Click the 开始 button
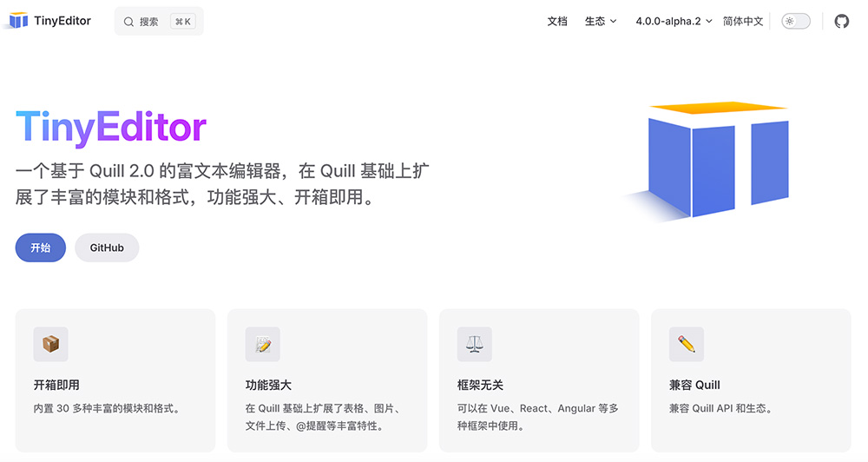Image resolution: width=868 pixels, height=462 pixels. 41,247
